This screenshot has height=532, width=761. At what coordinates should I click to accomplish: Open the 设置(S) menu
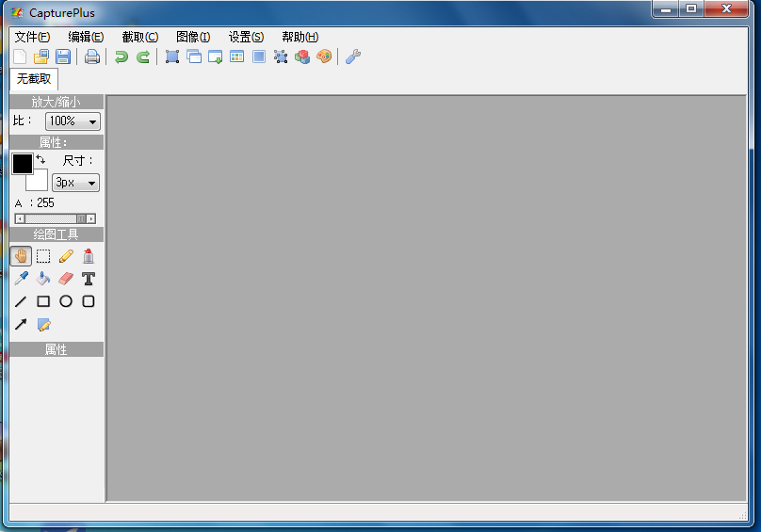pyautogui.click(x=246, y=38)
